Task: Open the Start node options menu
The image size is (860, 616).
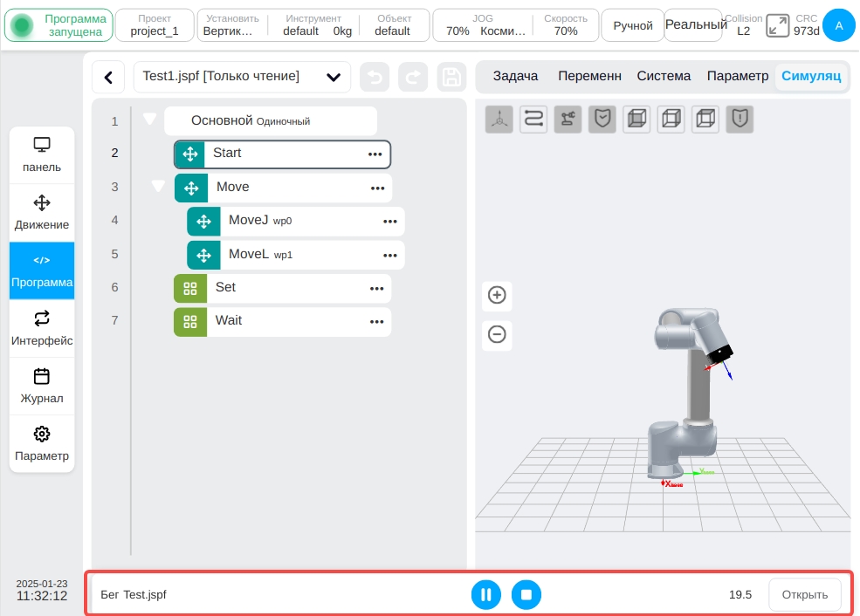Action: coord(375,154)
